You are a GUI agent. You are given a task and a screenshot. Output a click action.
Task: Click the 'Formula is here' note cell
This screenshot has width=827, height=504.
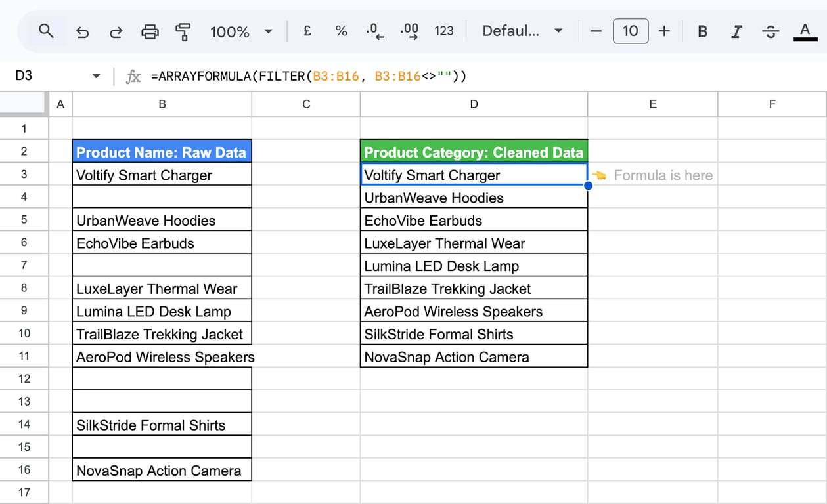pos(653,175)
